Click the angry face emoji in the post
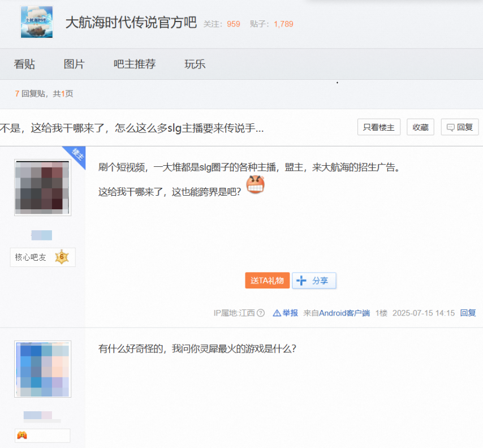 click(255, 185)
